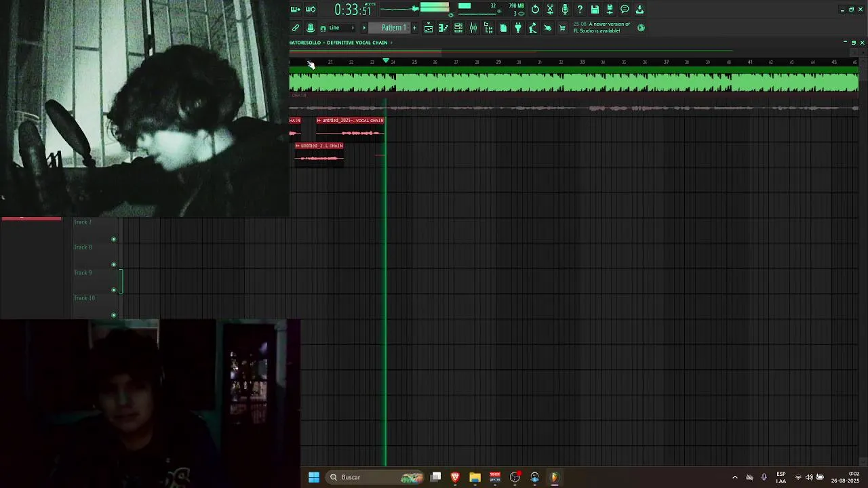The height and width of the screenshot is (488, 868).
Task: Open the chat bubble icon
Action: (x=625, y=9)
